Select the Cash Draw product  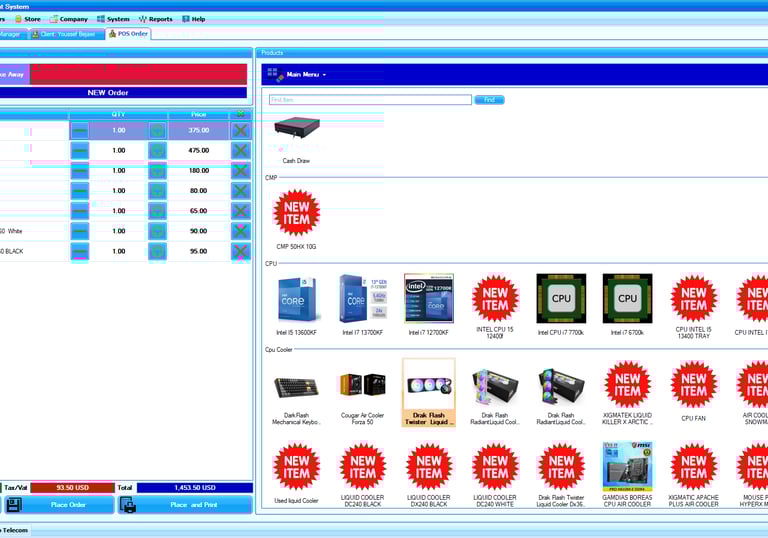pyautogui.click(x=296, y=139)
